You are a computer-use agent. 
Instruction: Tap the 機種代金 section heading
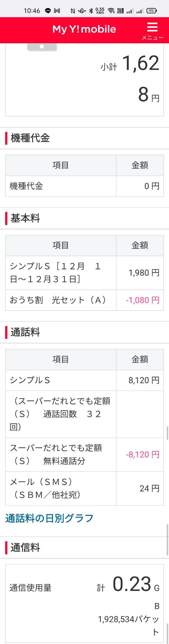pyautogui.click(x=30, y=138)
